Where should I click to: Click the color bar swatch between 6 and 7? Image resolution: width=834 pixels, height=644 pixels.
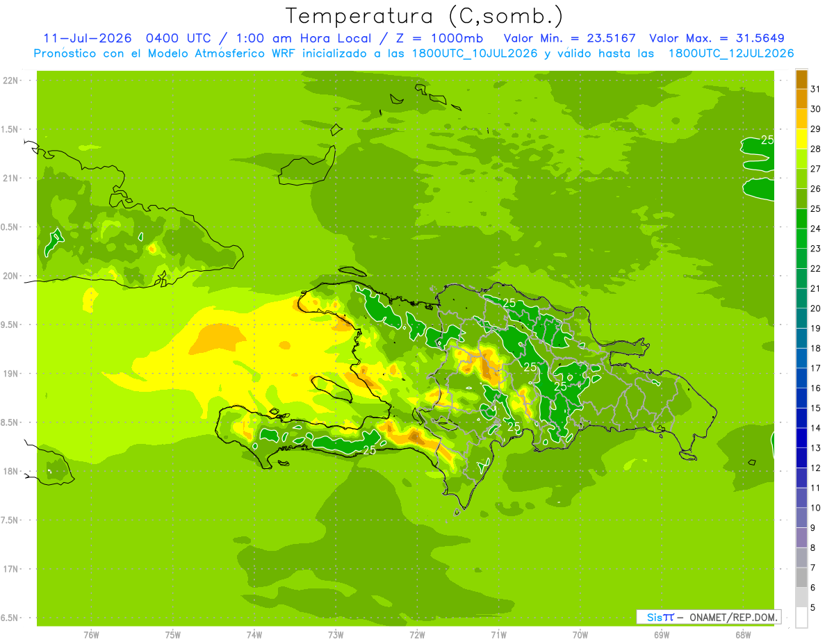point(801,577)
